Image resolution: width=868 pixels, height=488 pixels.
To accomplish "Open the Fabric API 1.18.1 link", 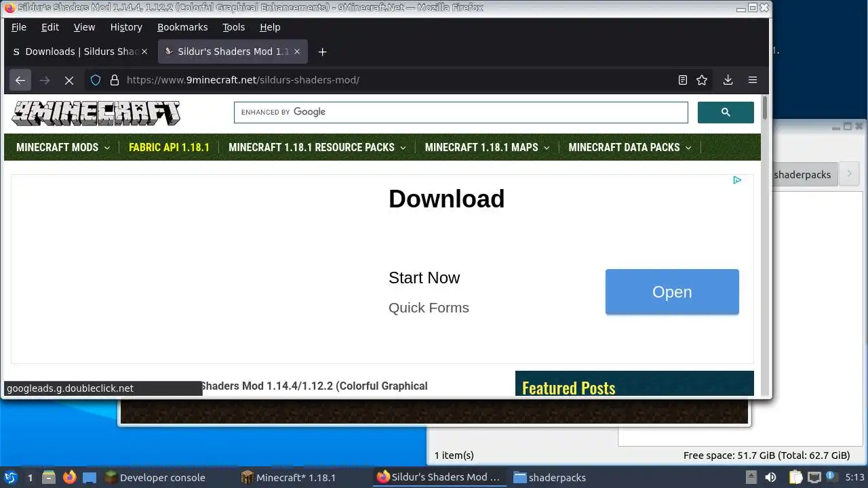I will click(169, 147).
